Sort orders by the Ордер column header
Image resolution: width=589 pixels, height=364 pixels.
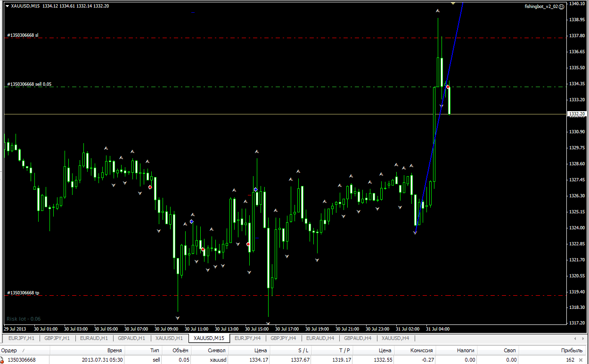[25, 350]
